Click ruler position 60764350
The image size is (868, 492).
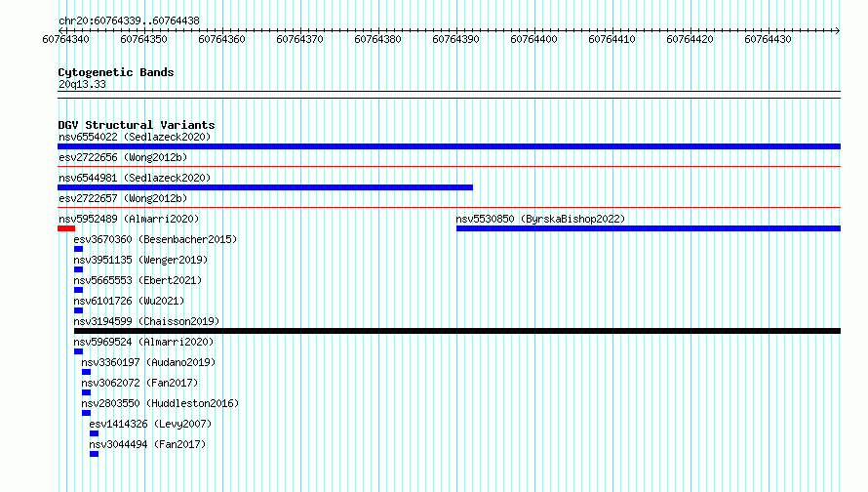(x=144, y=39)
